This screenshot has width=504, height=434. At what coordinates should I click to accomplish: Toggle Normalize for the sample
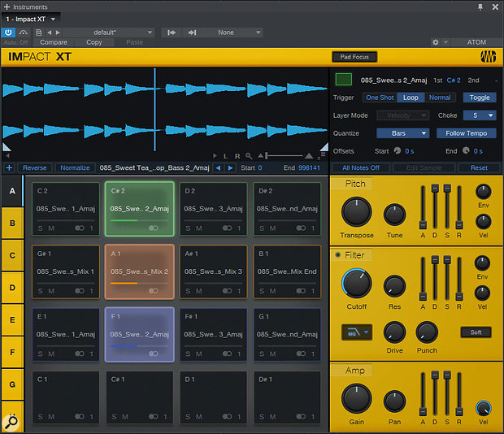[75, 167]
